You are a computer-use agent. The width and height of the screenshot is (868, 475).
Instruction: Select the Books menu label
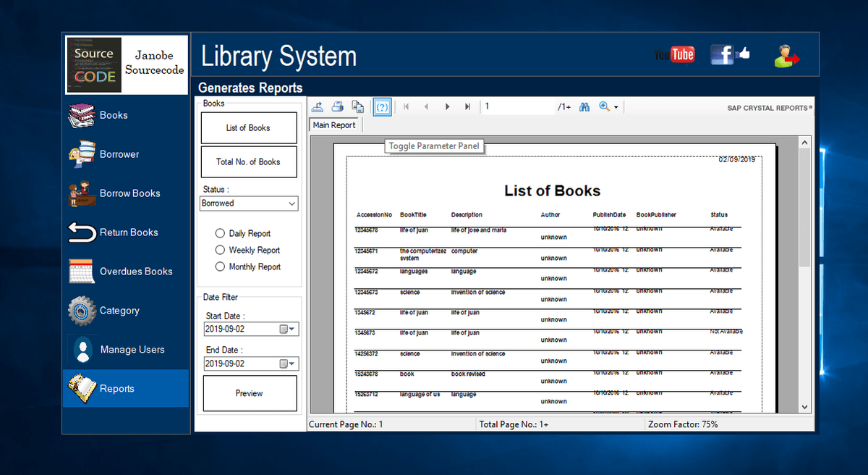pos(114,115)
